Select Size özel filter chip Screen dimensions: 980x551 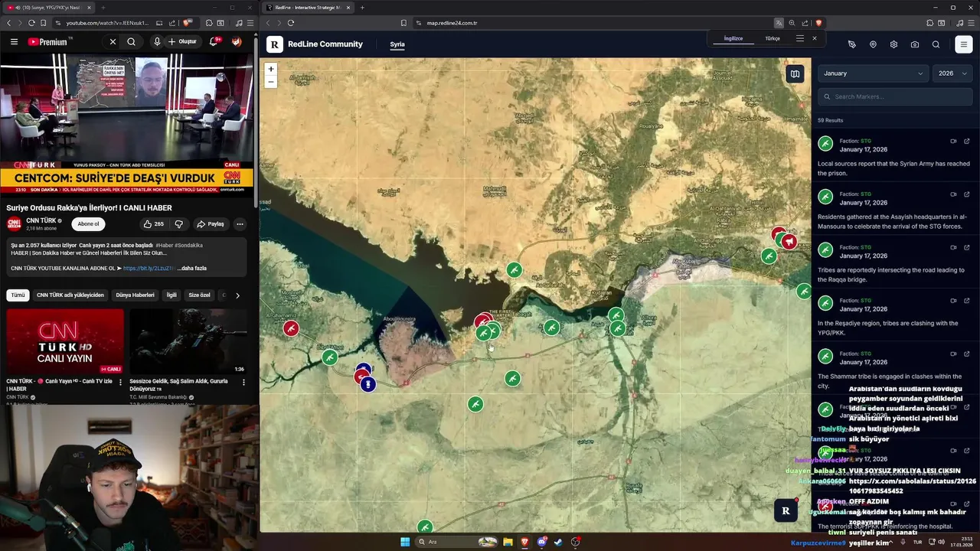[x=199, y=295]
